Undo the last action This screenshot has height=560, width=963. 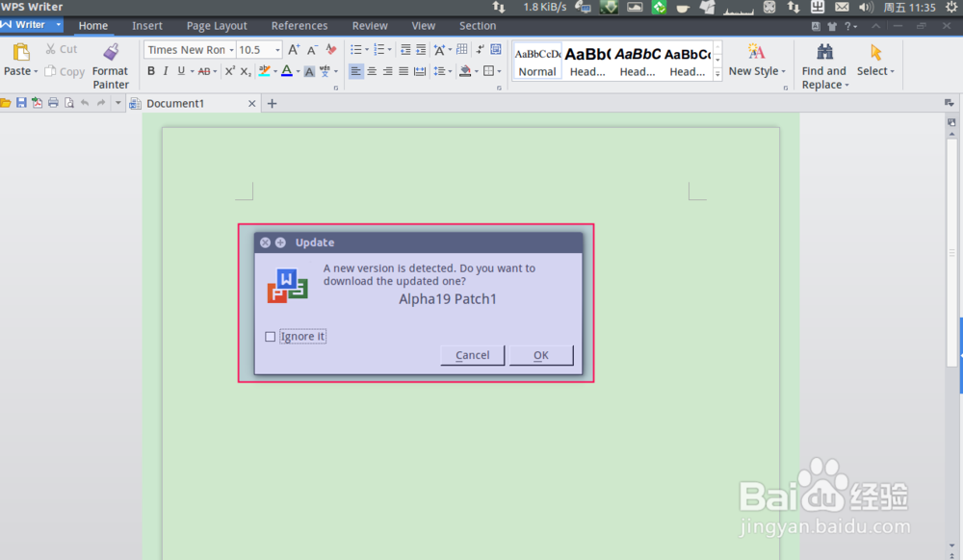click(85, 103)
